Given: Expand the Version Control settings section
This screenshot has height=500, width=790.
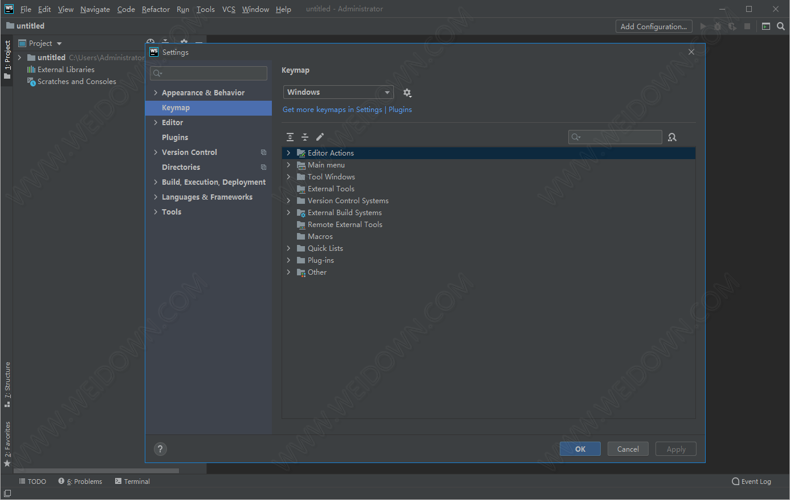Looking at the screenshot, I should (x=156, y=152).
